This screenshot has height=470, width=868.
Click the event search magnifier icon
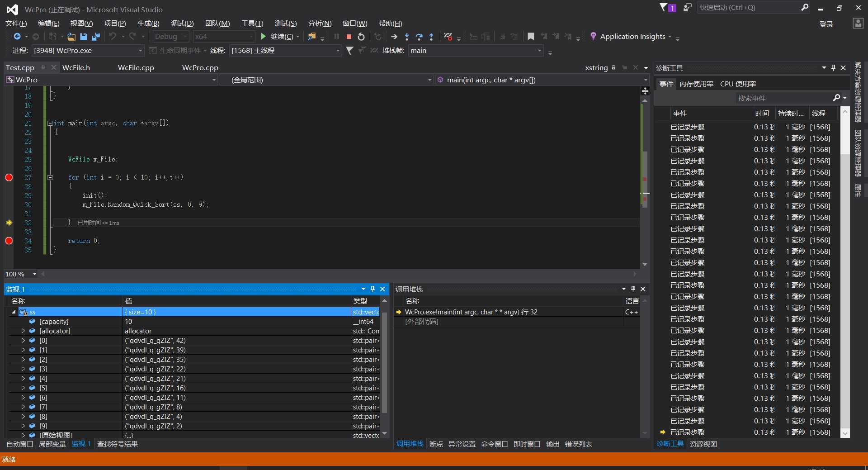coord(837,98)
